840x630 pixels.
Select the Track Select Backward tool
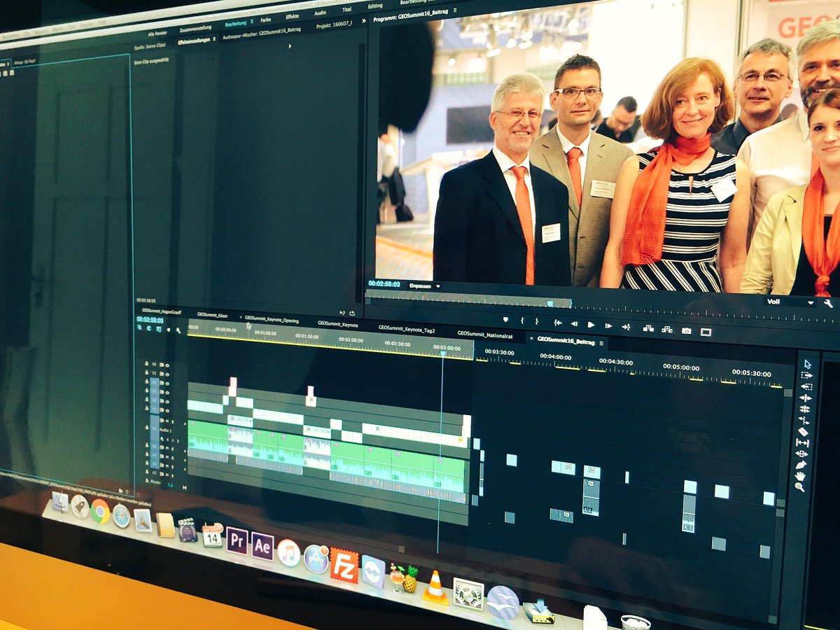tap(806, 386)
